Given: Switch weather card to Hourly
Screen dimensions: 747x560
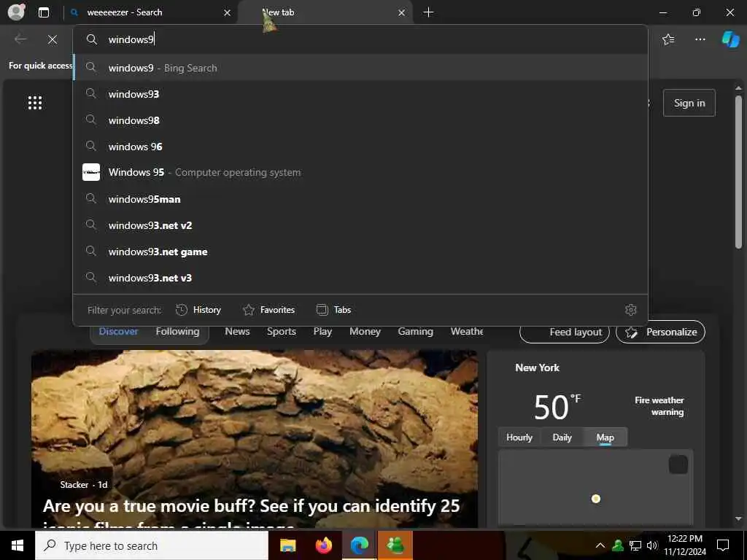Looking at the screenshot, I should click(x=519, y=437).
